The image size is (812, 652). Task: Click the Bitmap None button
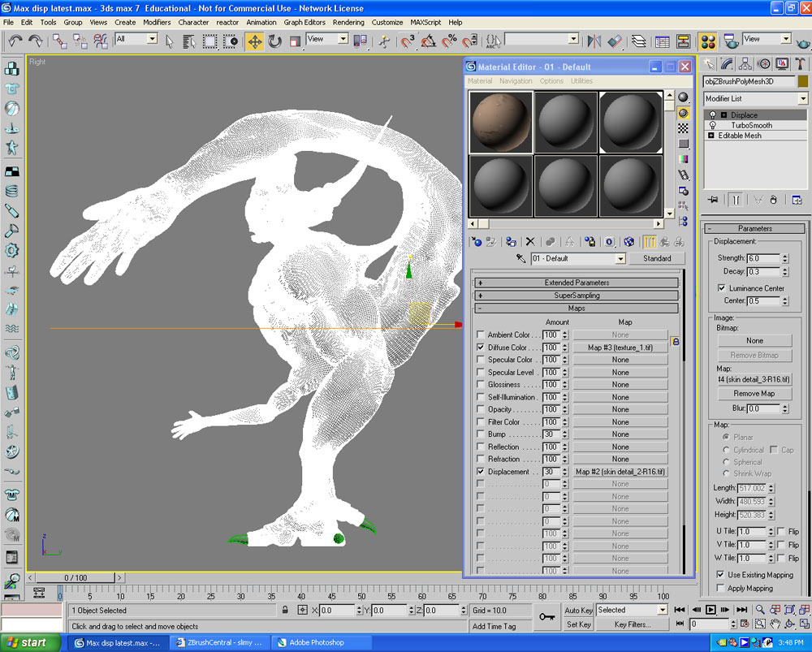[754, 341]
